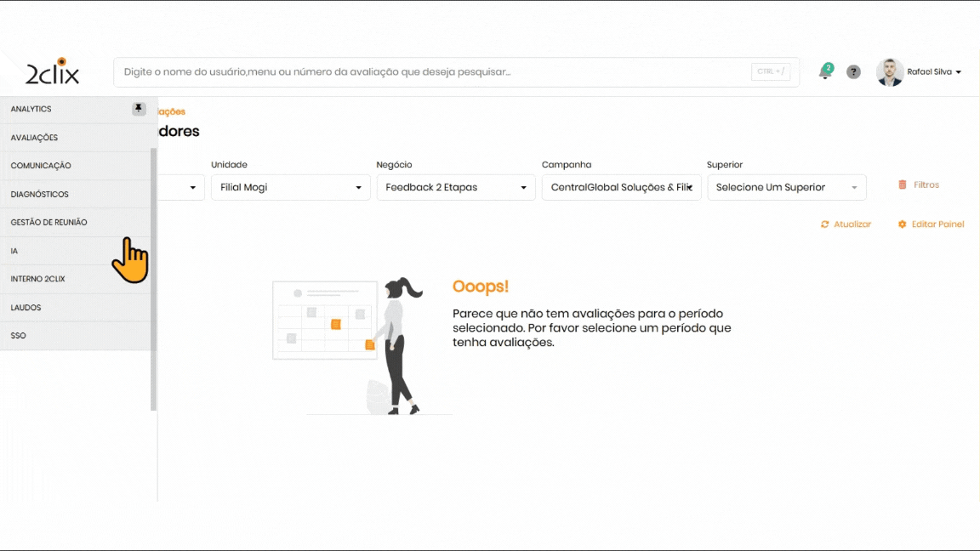Open the Negócio dropdown showing Feedback 2 Etapas
This screenshot has width=980, height=551.
[456, 187]
